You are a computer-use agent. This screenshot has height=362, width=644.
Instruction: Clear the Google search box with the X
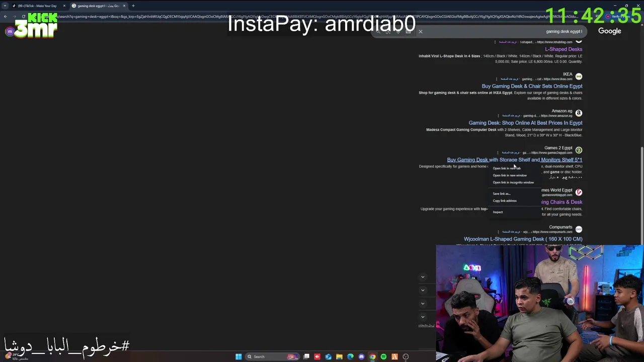[421, 32]
